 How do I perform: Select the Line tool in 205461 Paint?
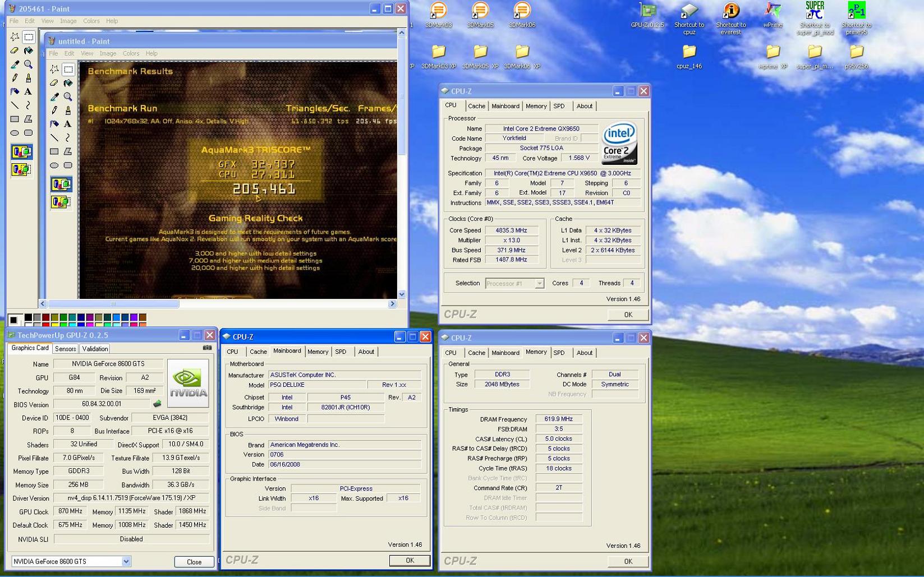(15, 105)
